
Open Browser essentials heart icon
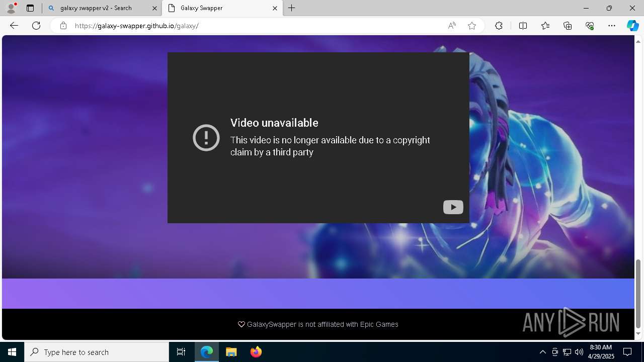pyautogui.click(x=590, y=26)
